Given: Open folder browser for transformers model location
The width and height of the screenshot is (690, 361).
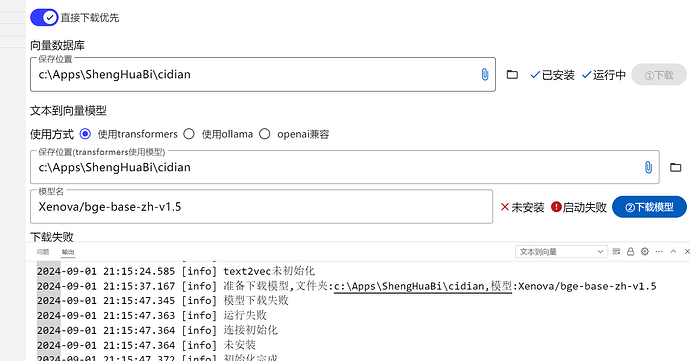Looking at the screenshot, I should [675, 167].
